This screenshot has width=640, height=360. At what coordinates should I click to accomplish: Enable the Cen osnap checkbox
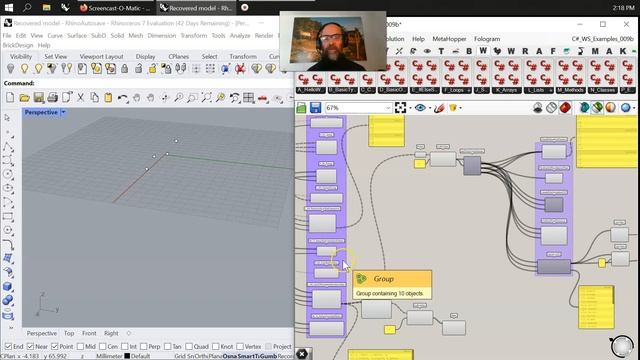(x=102, y=347)
